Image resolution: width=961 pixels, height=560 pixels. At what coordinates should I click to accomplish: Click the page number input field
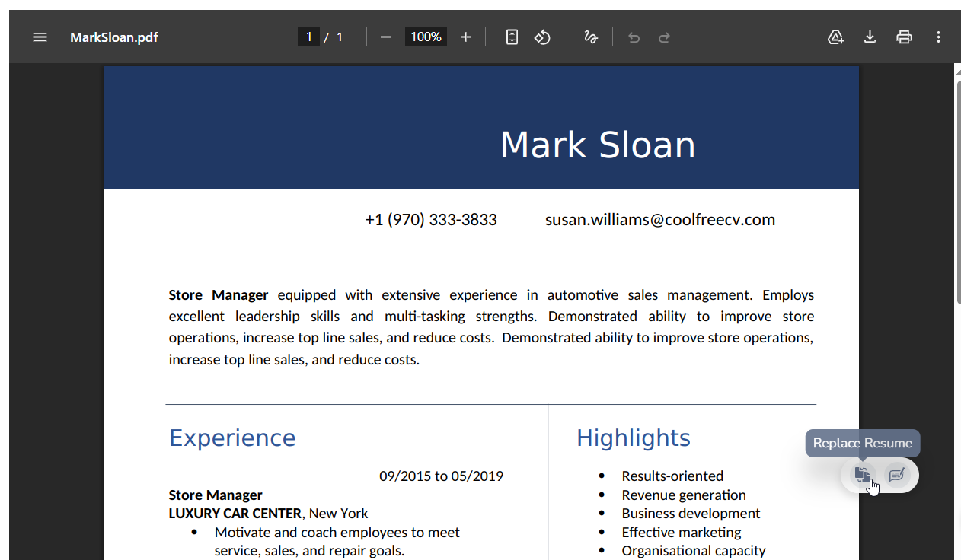point(308,37)
